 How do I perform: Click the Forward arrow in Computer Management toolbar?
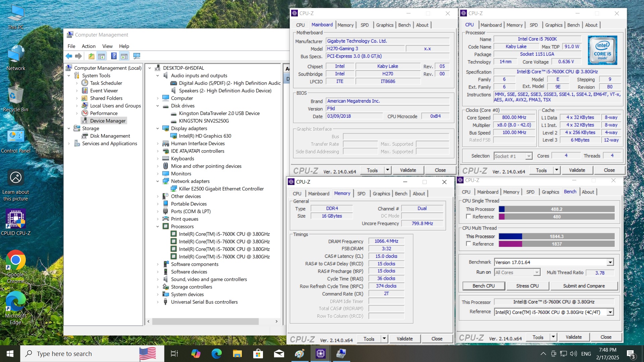tap(78, 56)
